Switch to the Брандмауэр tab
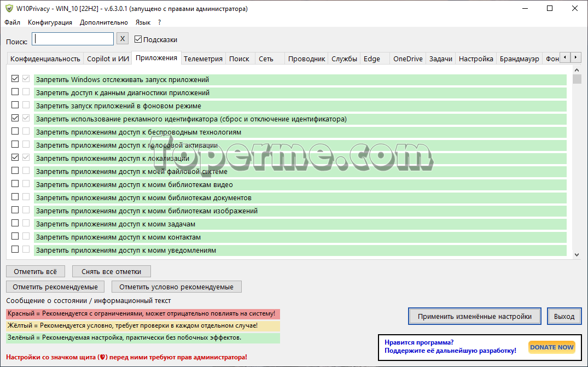 [520, 59]
